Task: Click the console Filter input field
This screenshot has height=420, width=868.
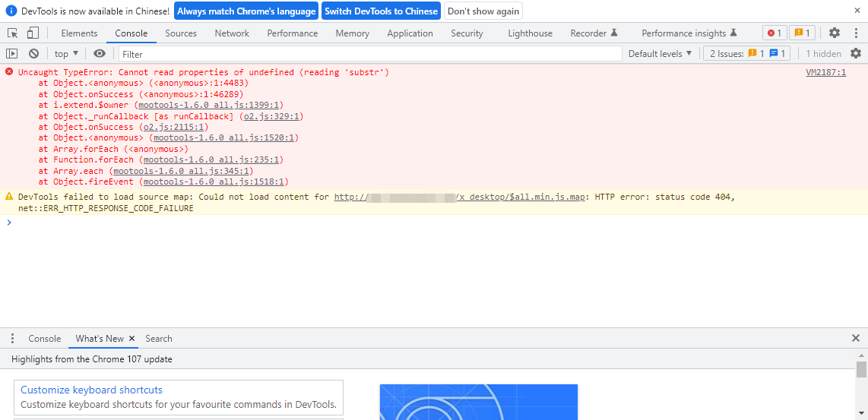Action: coord(370,54)
